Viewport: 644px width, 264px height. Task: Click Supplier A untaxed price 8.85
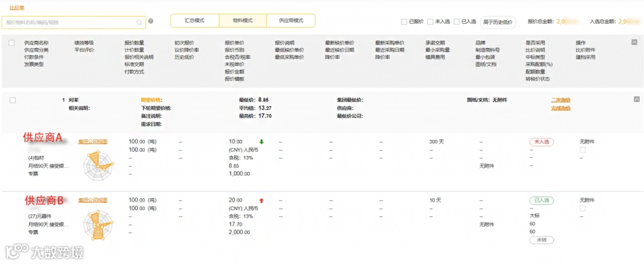click(234, 166)
